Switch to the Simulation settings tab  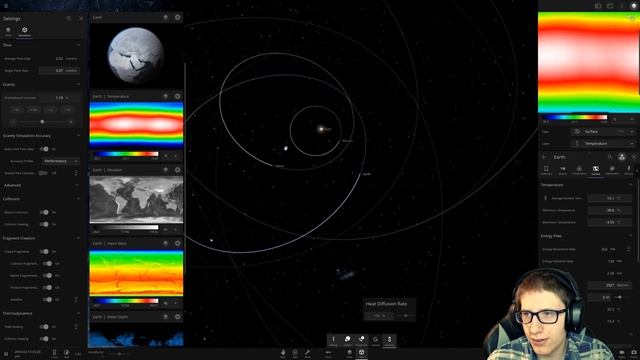click(24, 32)
